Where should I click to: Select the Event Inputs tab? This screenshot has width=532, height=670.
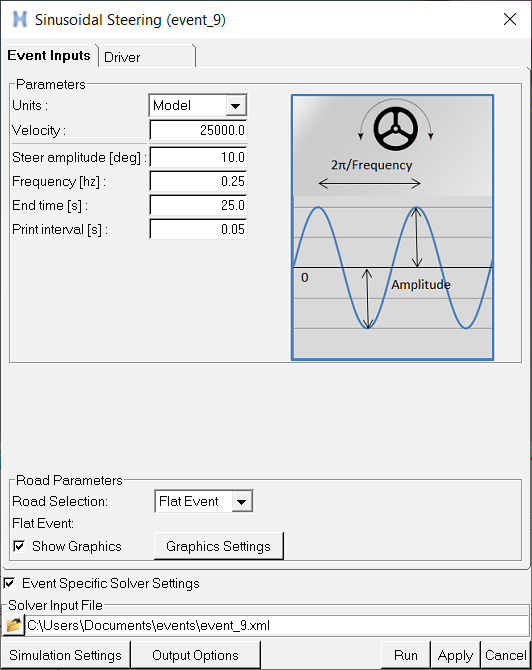49,55
